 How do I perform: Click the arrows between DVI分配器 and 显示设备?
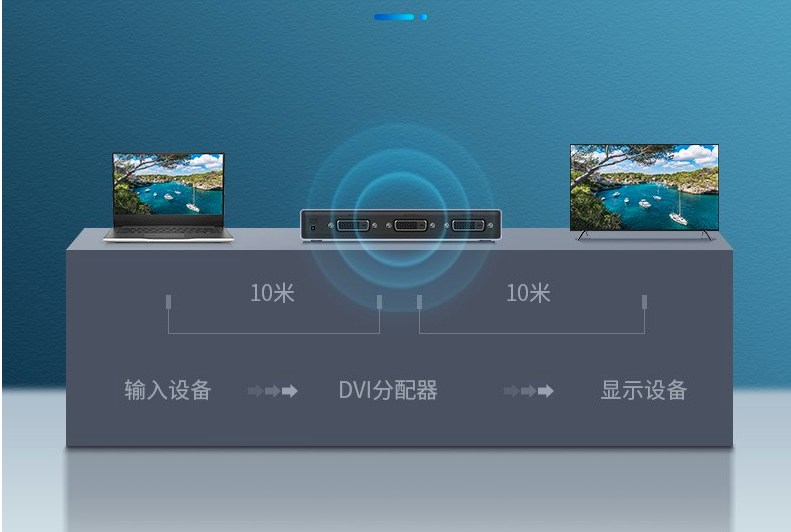(529, 391)
